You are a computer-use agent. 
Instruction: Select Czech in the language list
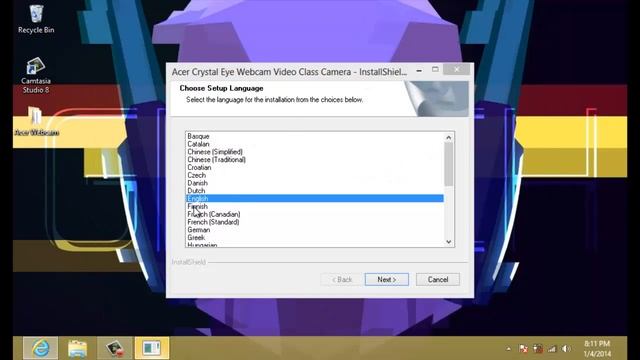click(315, 175)
